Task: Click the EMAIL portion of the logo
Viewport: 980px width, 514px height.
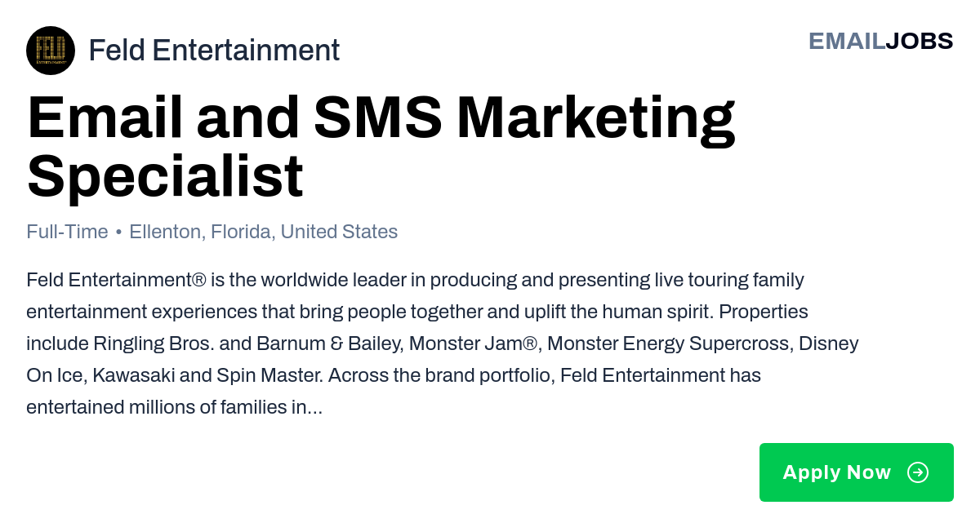Action: click(x=847, y=41)
